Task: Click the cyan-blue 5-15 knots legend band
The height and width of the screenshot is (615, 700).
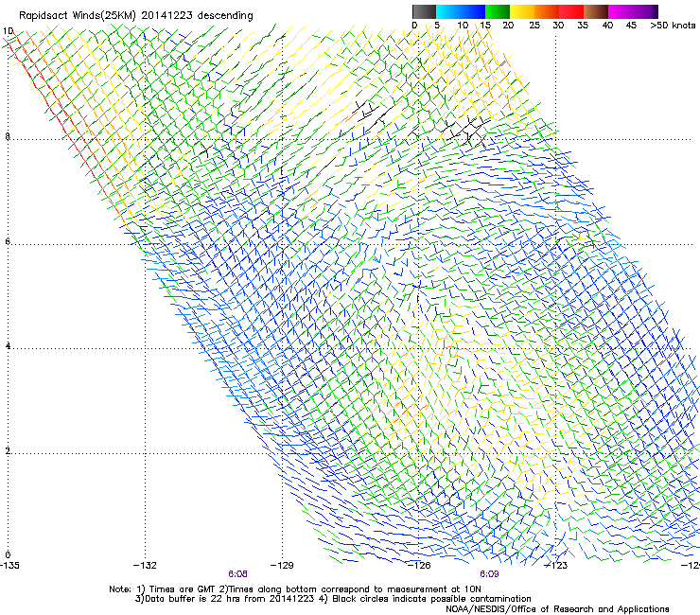Action: coord(461,11)
